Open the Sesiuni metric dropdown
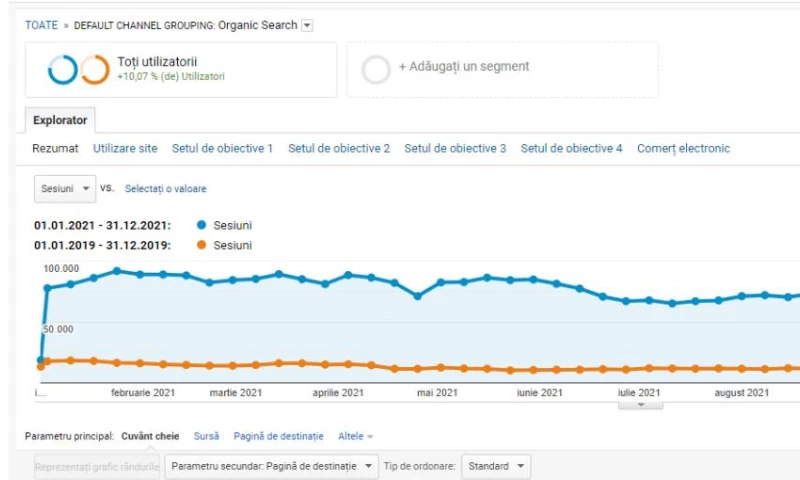Viewport: 800px width, 480px height. [x=65, y=189]
